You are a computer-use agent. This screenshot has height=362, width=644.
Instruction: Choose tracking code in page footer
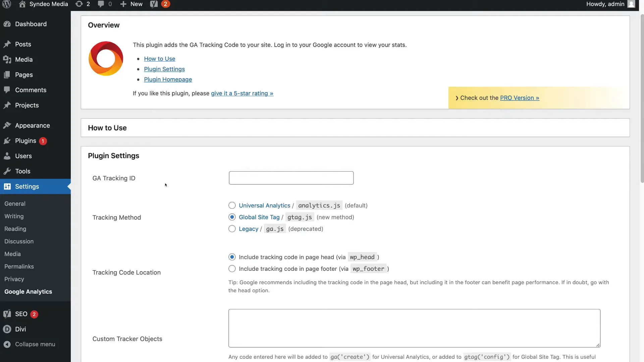click(x=232, y=269)
